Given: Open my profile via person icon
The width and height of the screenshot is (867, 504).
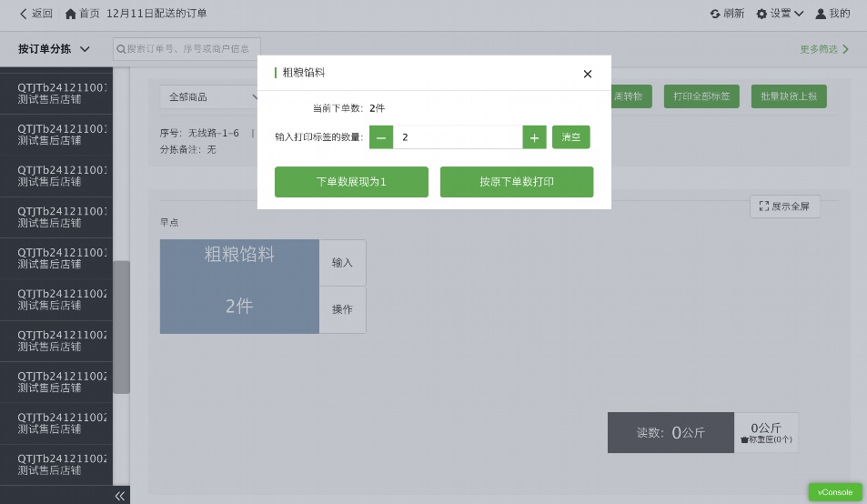Looking at the screenshot, I should coord(821,14).
